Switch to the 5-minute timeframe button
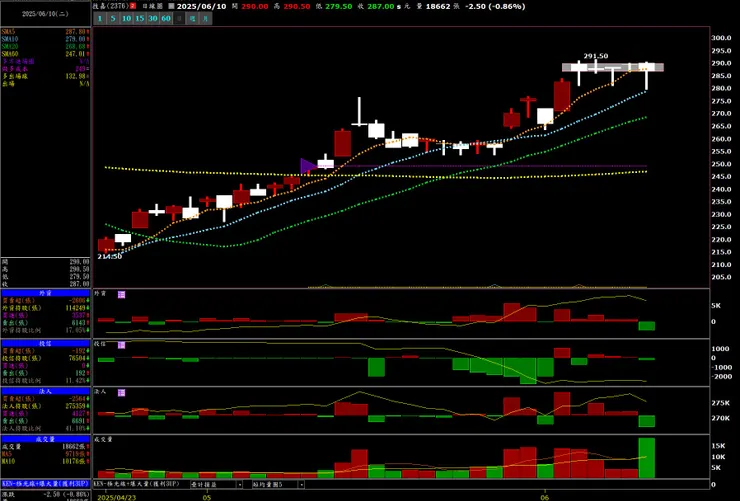Viewport: 740px width, 501px height. [x=113, y=18]
